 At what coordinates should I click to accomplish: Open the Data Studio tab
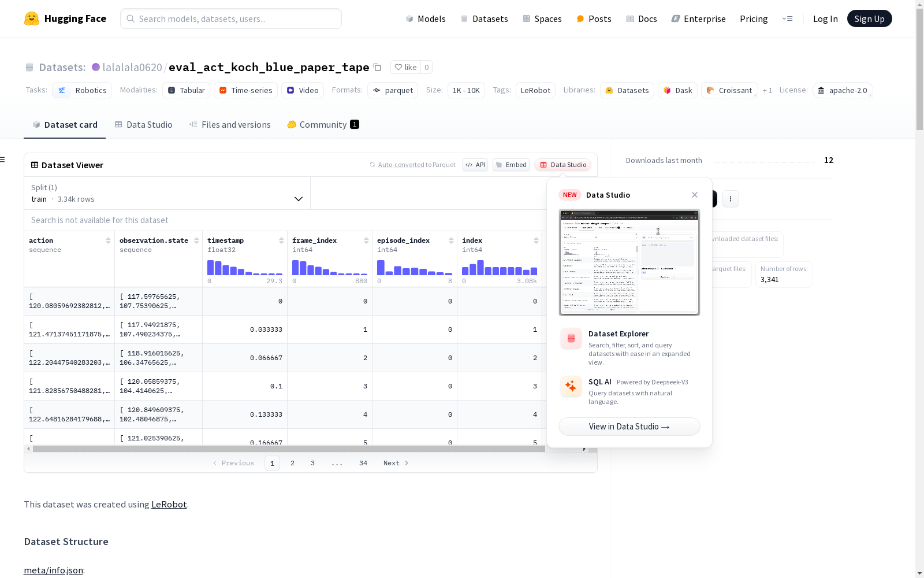tap(143, 125)
